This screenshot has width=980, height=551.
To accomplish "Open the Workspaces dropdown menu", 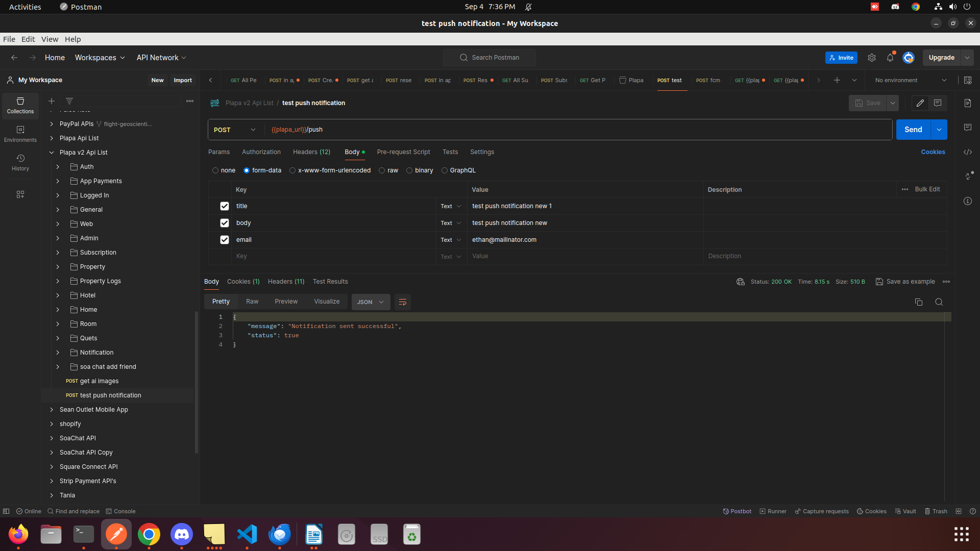I will point(100,58).
